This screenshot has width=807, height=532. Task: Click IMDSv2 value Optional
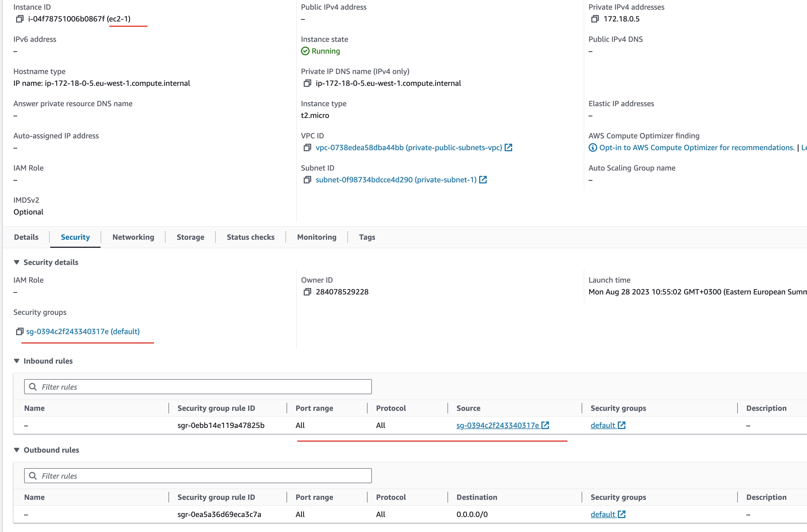pos(28,212)
